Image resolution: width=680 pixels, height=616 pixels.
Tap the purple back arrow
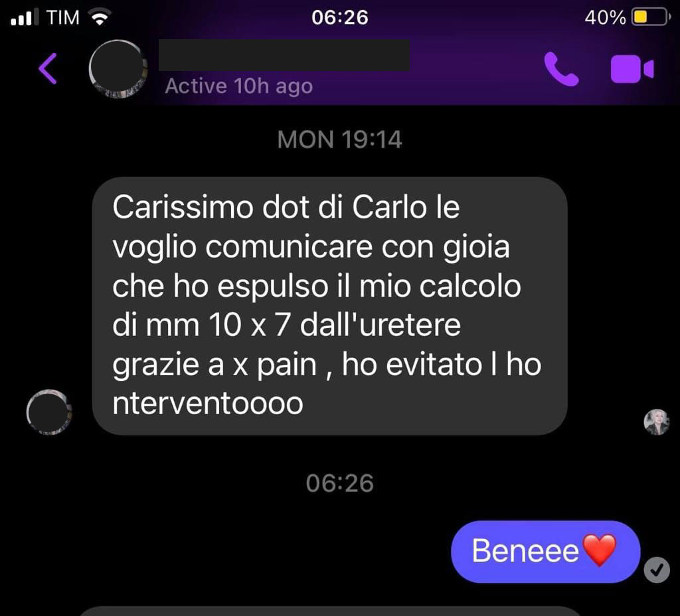pos(48,68)
